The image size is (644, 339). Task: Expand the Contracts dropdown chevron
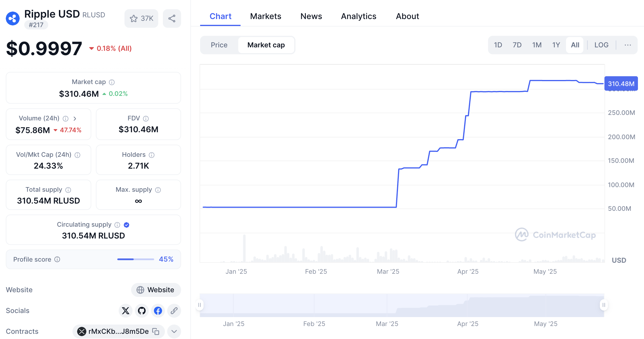pyautogui.click(x=174, y=331)
